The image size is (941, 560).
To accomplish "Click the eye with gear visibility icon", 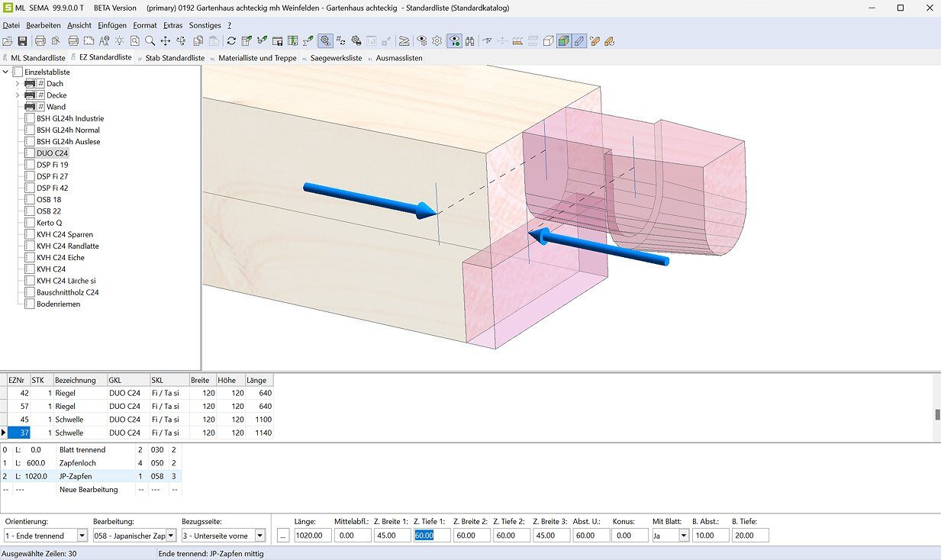I will click(x=421, y=40).
